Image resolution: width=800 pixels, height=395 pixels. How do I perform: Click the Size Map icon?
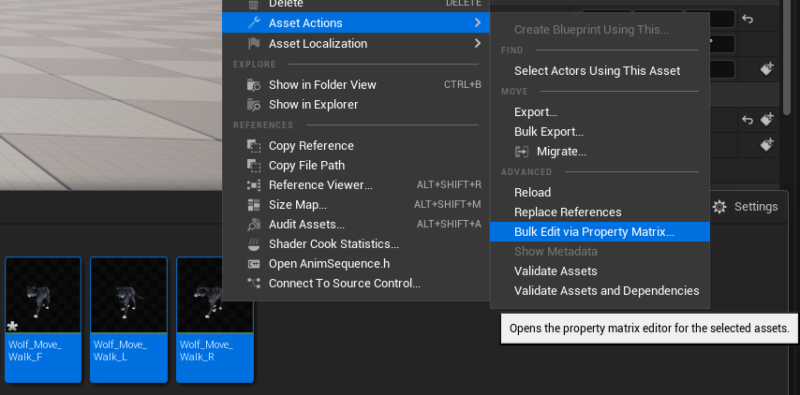(254, 205)
